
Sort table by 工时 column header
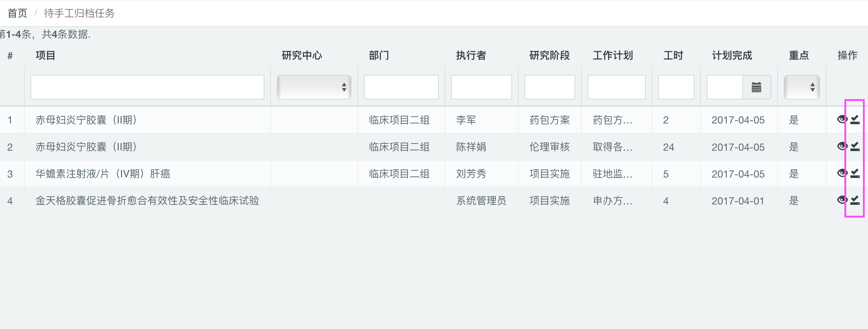[673, 56]
